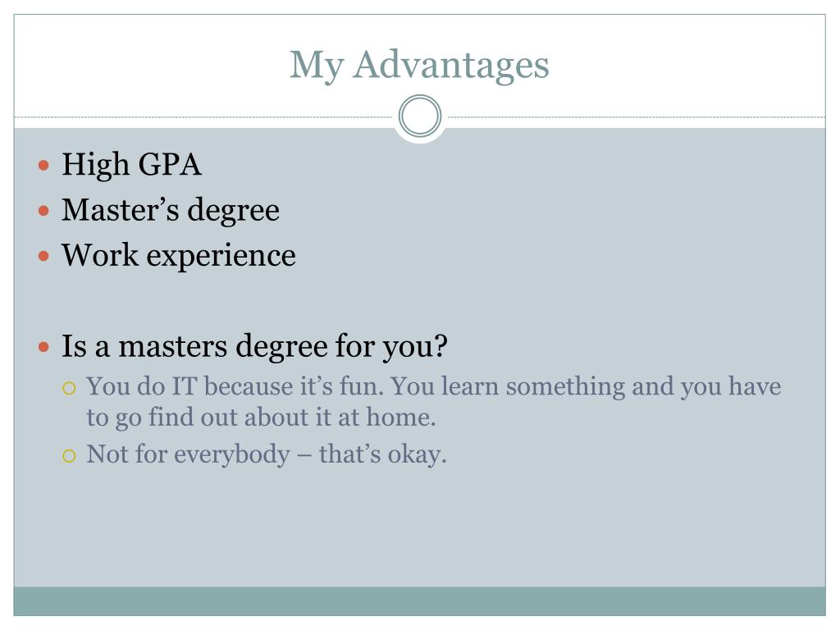Click the empty gray area below the bullet text
The image size is (840, 630).
(419, 527)
